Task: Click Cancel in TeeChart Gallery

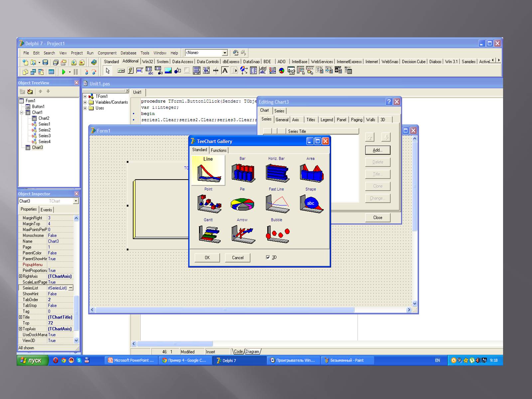Action: pos(238,258)
